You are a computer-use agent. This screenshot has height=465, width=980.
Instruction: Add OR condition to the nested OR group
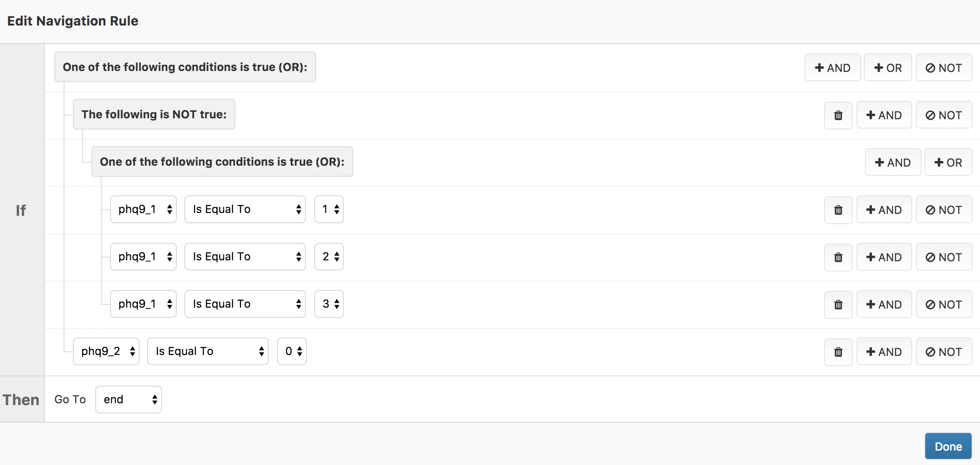(x=948, y=163)
